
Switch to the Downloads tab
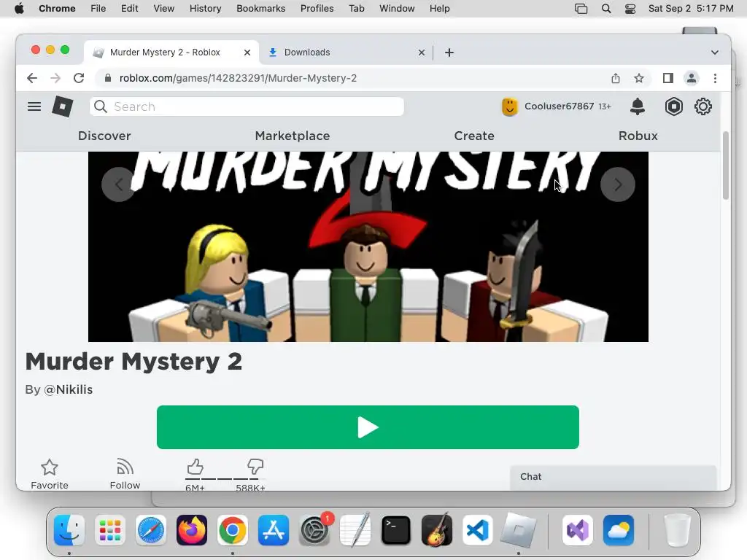click(347, 52)
